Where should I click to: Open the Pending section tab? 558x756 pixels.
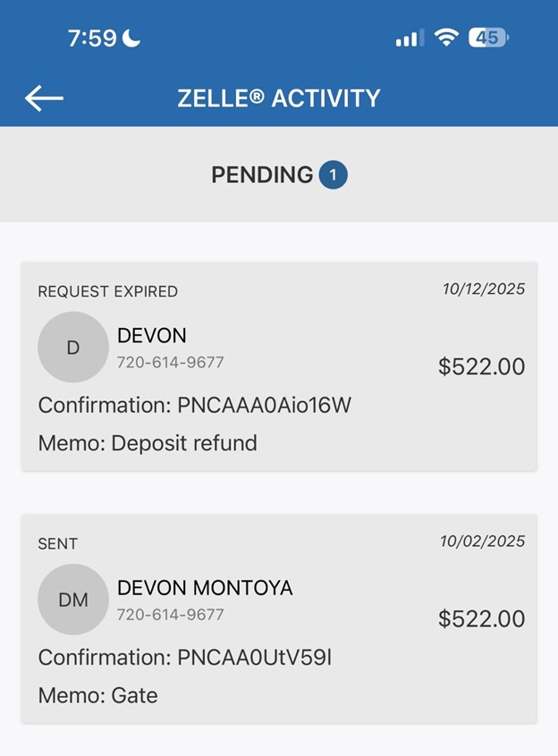(263, 175)
